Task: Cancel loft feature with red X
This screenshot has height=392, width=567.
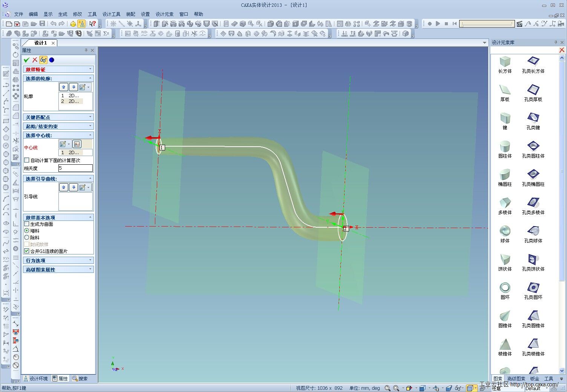Action: pyautogui.click(x=35, y=60)
